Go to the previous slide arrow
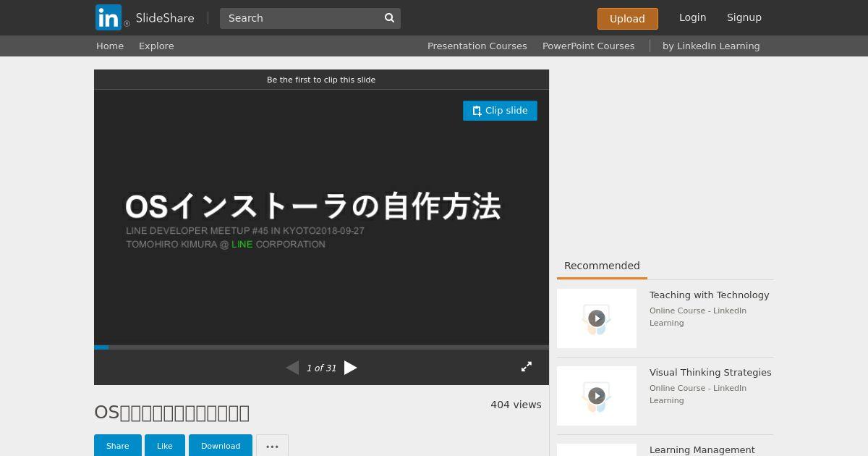868x456 pixels. pos(292,368)
